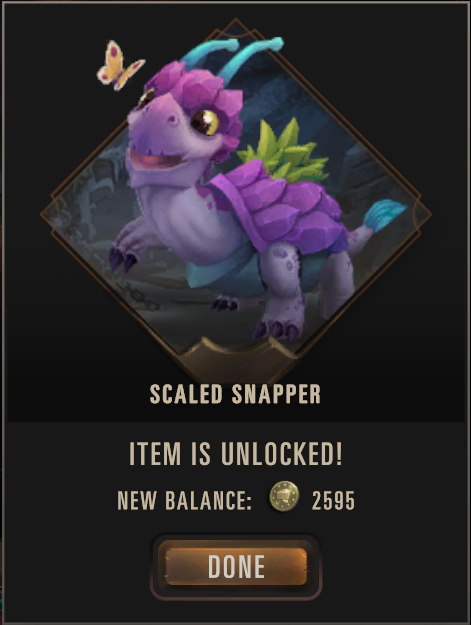Click the SCALED SNAPPER name label

point(235,395)
